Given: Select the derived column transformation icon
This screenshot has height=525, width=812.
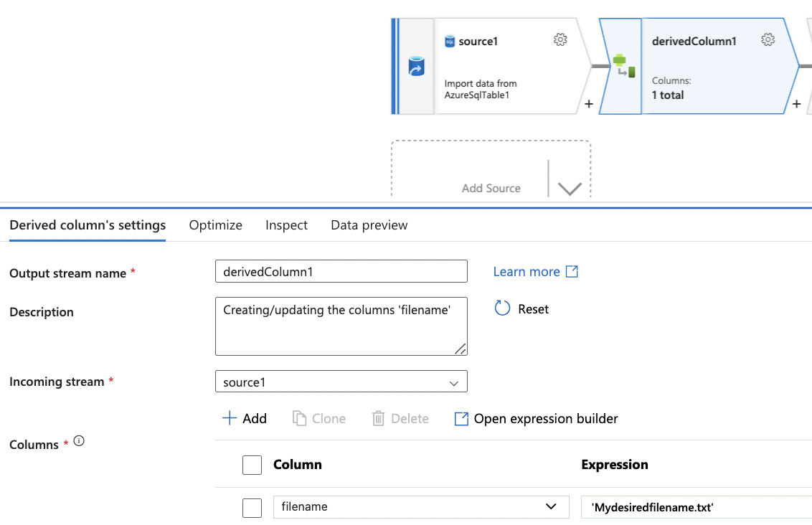Looking at the screenshot, I should coord(623,65).
